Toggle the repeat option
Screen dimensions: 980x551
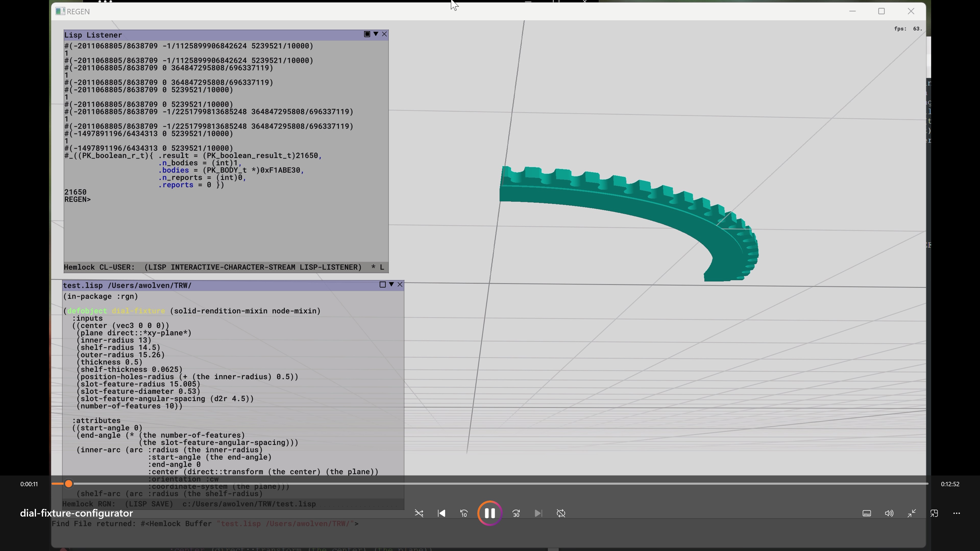tap(561, 513)
